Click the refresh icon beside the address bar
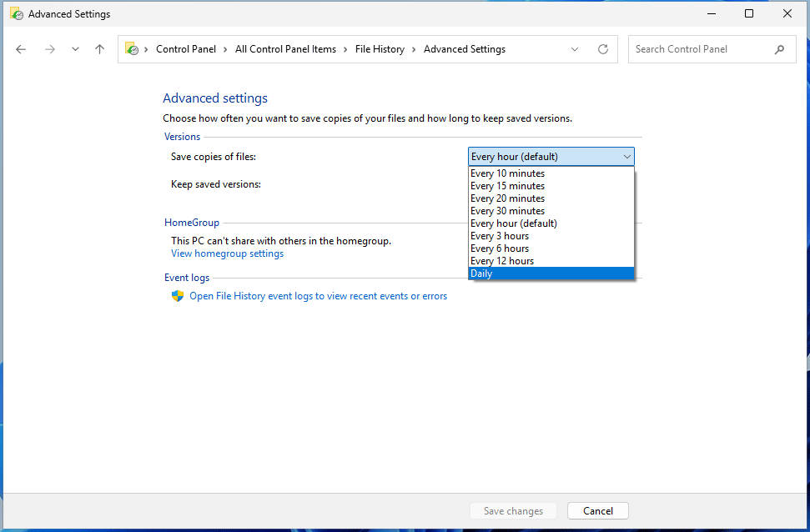 pos(603,49)
